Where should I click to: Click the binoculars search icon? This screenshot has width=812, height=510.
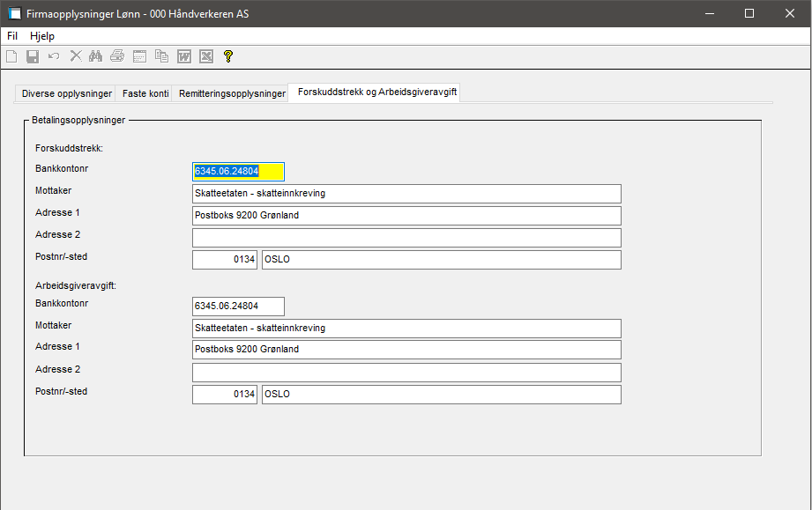click(96, 56)
